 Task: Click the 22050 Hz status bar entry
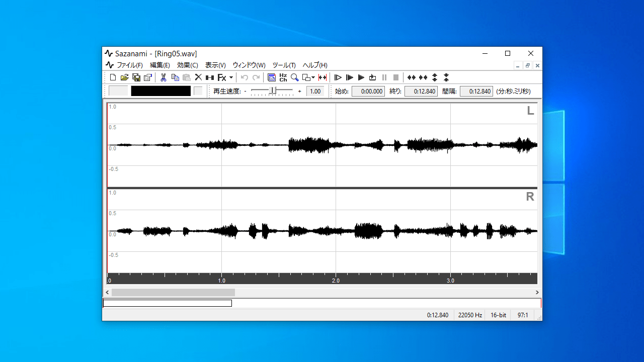point(470,315)
